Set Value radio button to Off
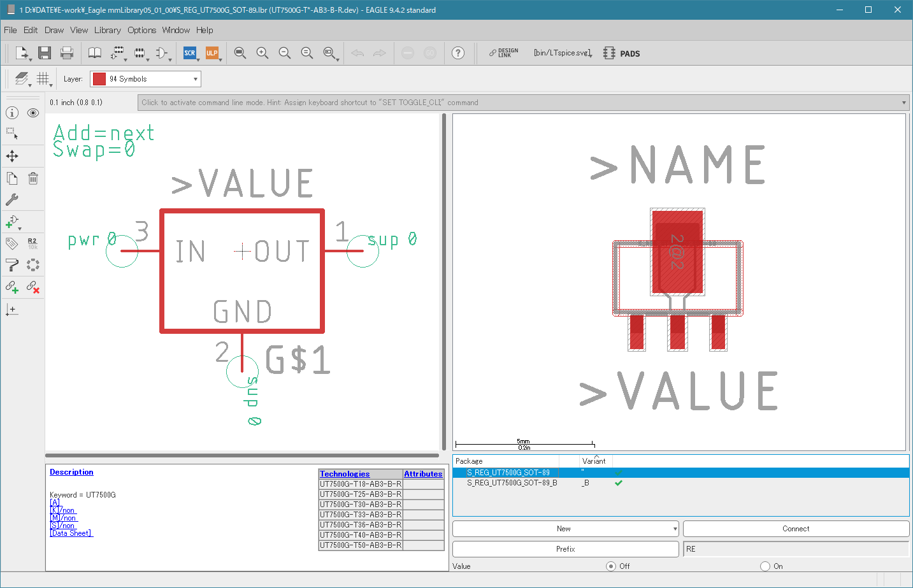This screenshot has width=913, height=588. coord(611,566)
